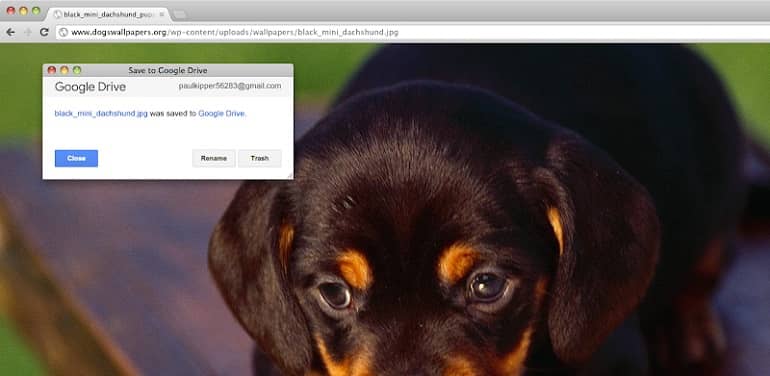Focus the dogswallpapers.org address bar

pos(412,32)
